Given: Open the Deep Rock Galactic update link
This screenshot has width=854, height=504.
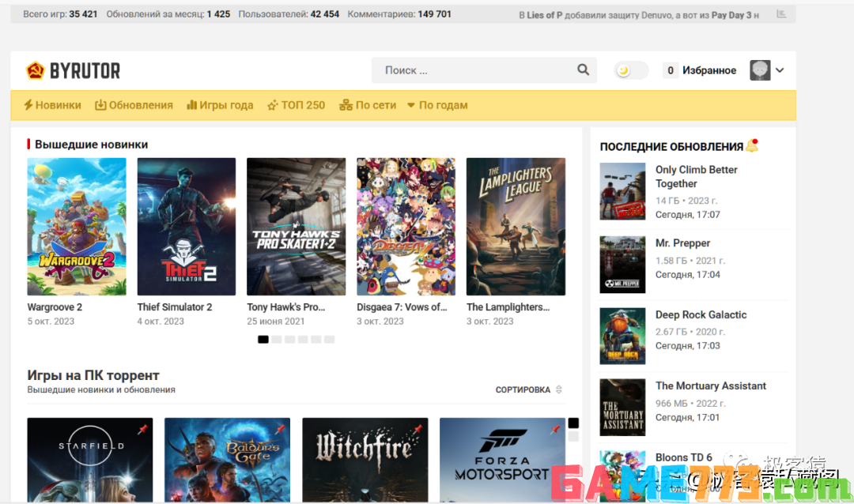Looking at the screenshot, I should coord(701,314).
